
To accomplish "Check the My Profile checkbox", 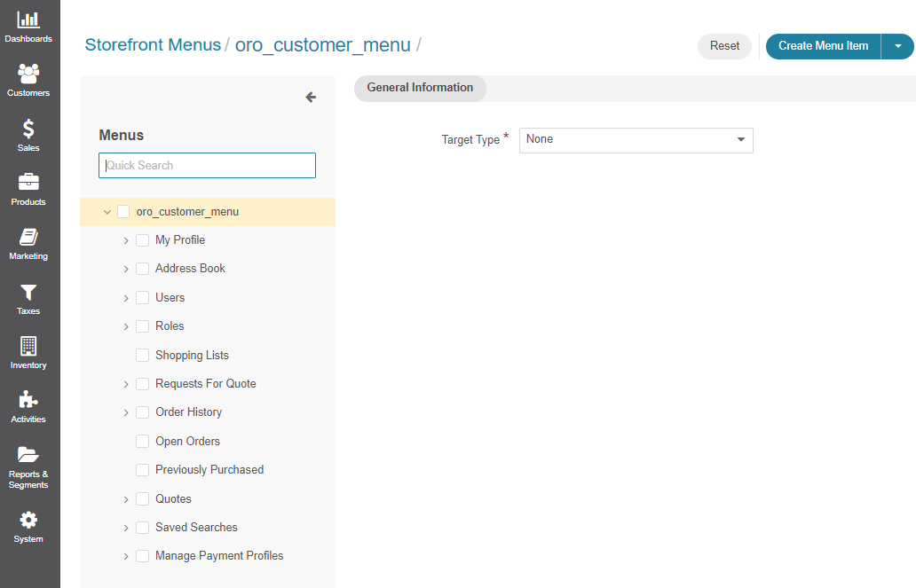I will click(142, 240).
